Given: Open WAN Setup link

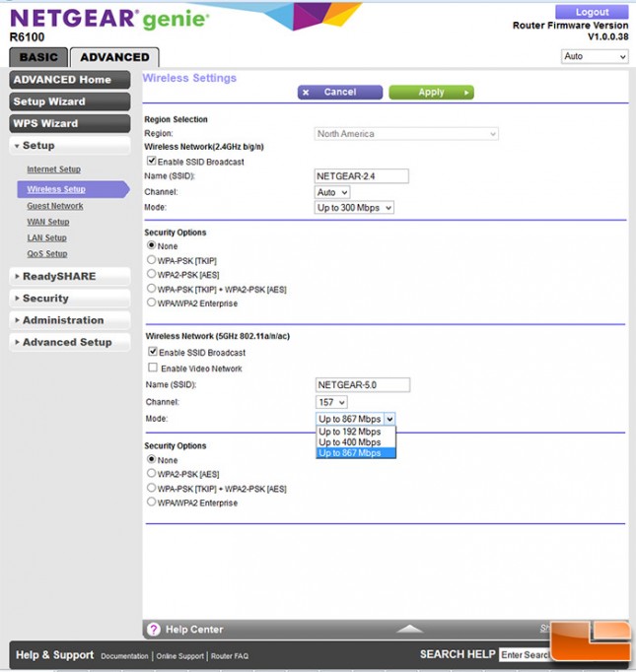Looking at the screenshot, I should (x=48, y=222).
